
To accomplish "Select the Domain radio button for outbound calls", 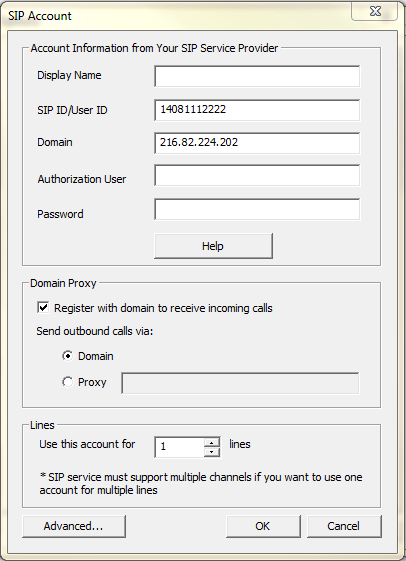I will [x=67, y=356].
